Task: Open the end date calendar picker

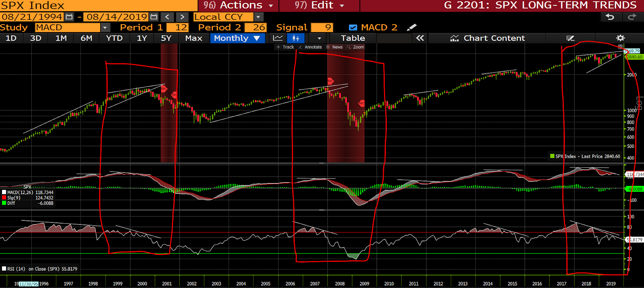Action: coord(154,17)
